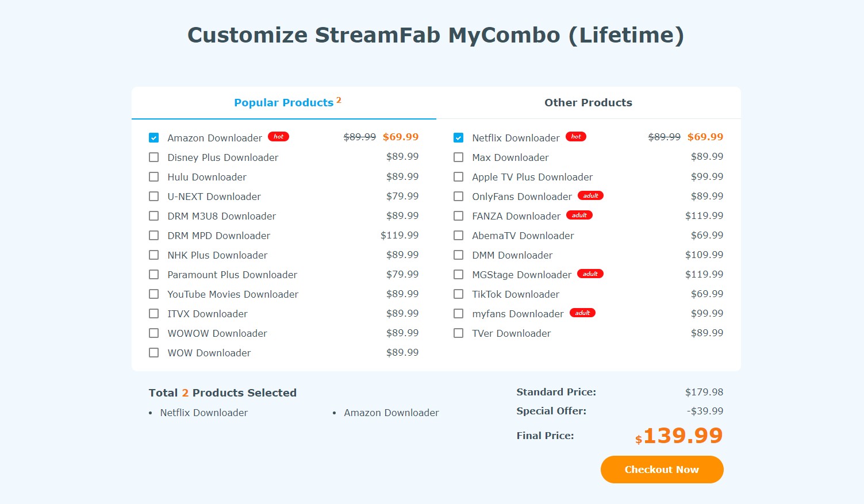Click the Standard Price $179.98 value
This screenshot has height=504, width=864.
point(704,392)
